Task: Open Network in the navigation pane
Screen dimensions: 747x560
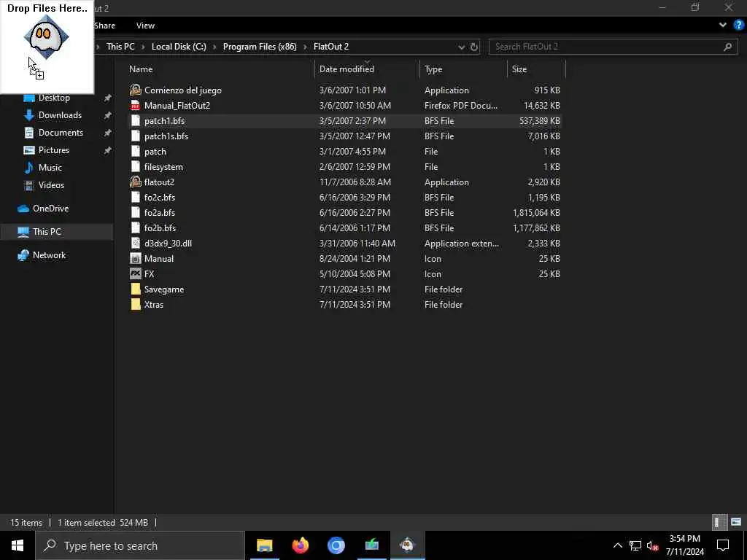Action: tap(49, 255)
